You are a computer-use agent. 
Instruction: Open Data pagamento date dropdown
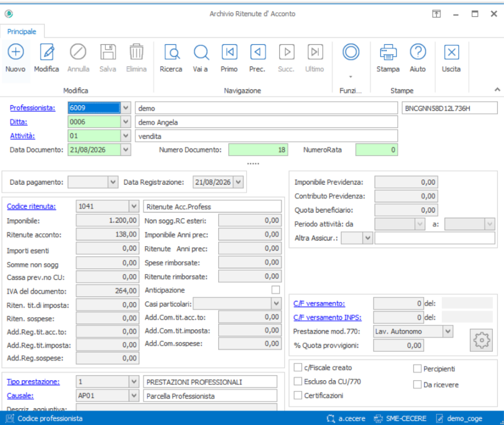tap(113, 182)
